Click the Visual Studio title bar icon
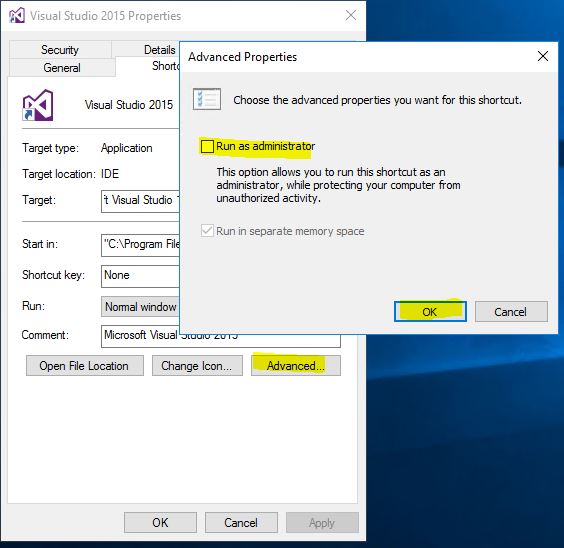The image size is (564, 548). tap(17, 16)
